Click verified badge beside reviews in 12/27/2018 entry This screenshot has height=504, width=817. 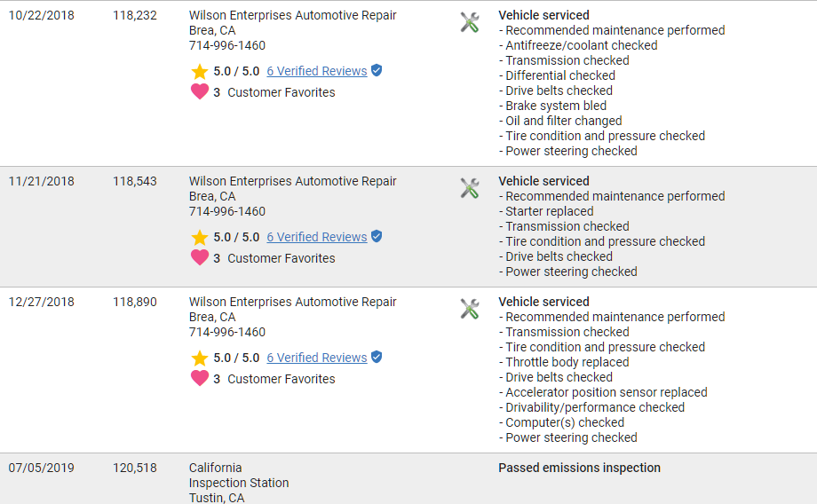377,357
